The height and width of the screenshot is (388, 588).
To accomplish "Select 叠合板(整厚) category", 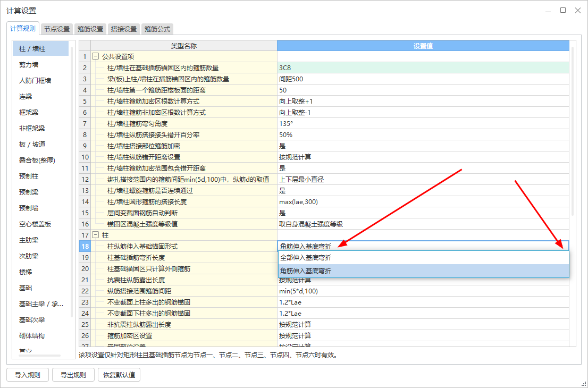I will click(x=41, y=161).
